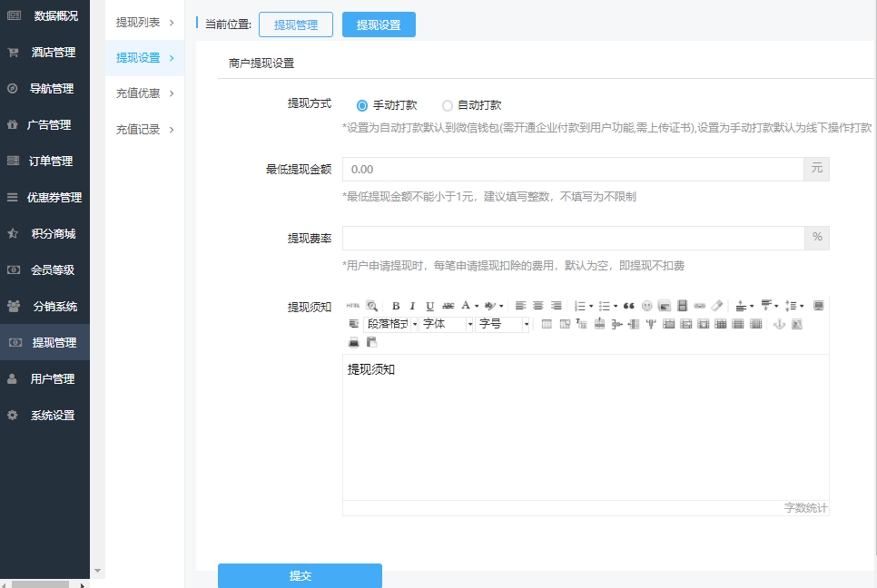The height and width of the screenshot is (588, 877).
Task: Click the preview magnifier icon in editor
Action: (372, 306)
